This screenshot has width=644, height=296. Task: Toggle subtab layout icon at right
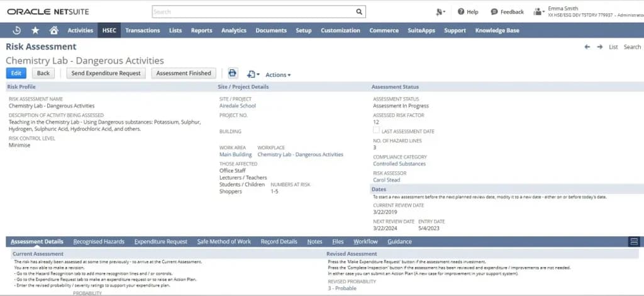point(634,242)
